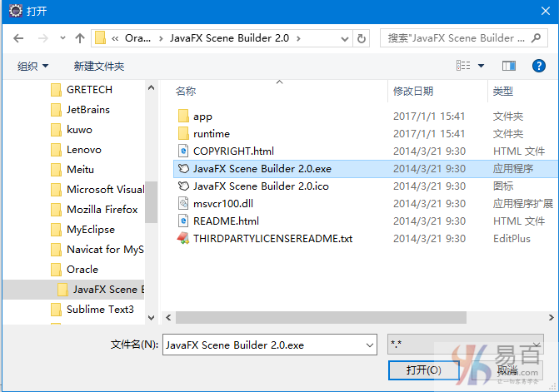
Task: Expand the file name combo box
Action: pyautogui.click(x=370, y=345)
